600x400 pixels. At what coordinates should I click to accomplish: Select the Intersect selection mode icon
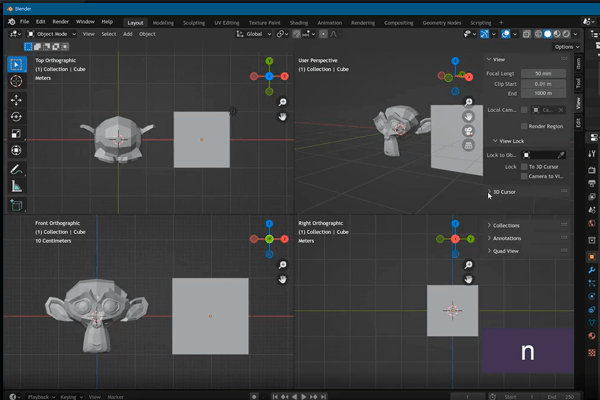(x=65, y=47)
